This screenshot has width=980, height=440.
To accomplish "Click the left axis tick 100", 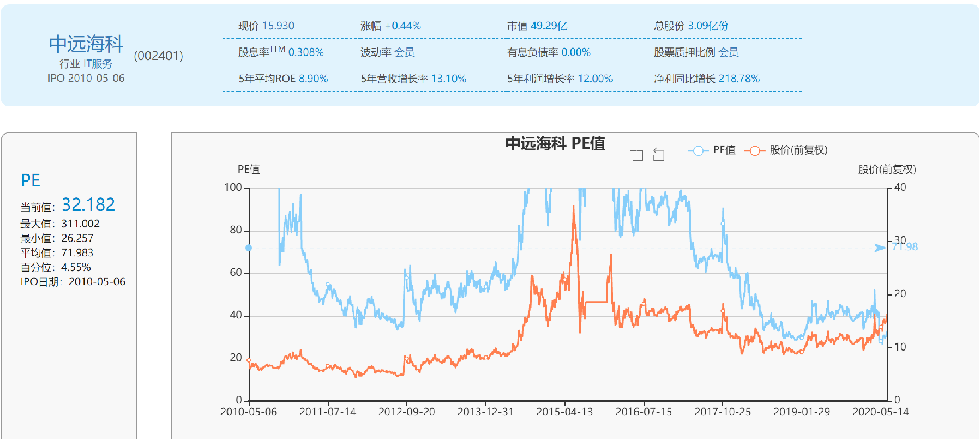I will pyautogui.click(x=233, y=187).
